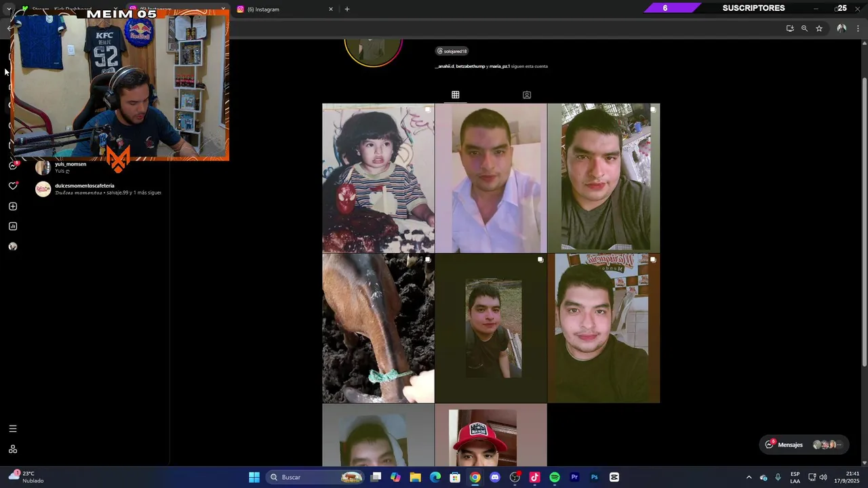The width and height of the screenshot is (868, 488).
Task: Click the zoom magnifier icon in the address bar
Action: (804, 28)
